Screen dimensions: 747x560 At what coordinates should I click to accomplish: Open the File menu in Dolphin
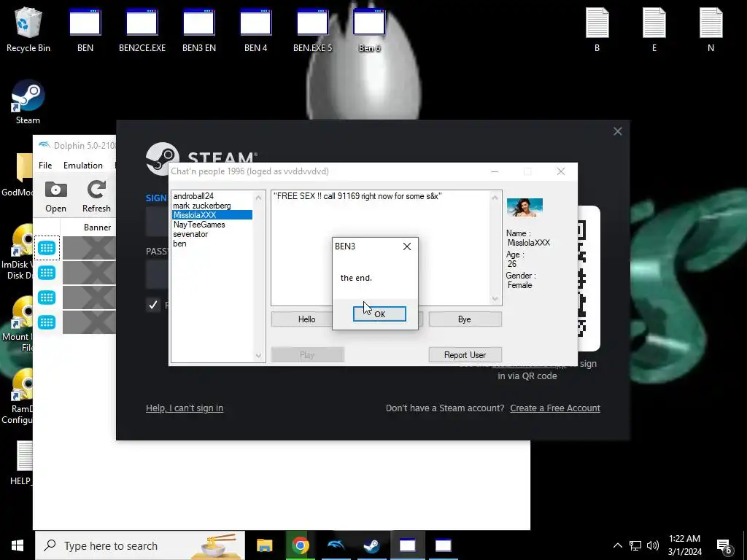[x=45, y=166]
